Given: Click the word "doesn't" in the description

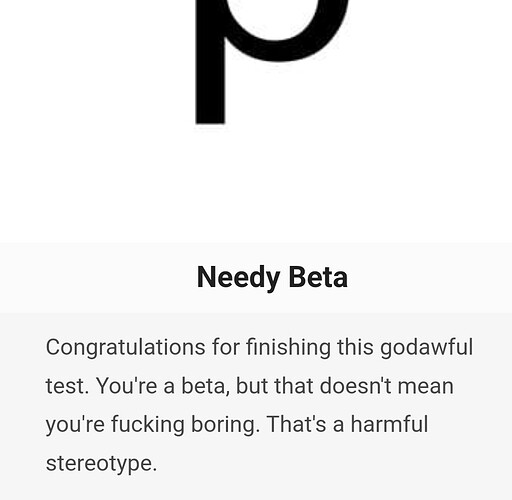Looking at the screenshot, I should click(355, 385).
